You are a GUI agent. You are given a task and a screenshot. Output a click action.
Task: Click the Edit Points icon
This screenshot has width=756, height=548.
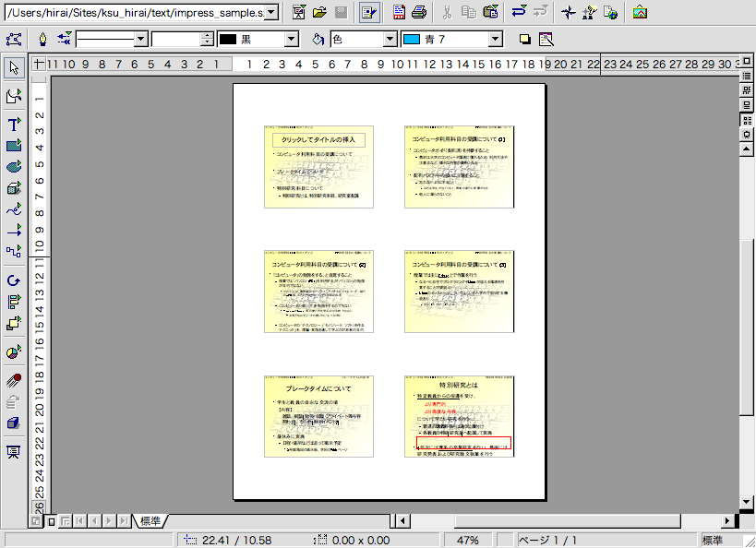14,39
